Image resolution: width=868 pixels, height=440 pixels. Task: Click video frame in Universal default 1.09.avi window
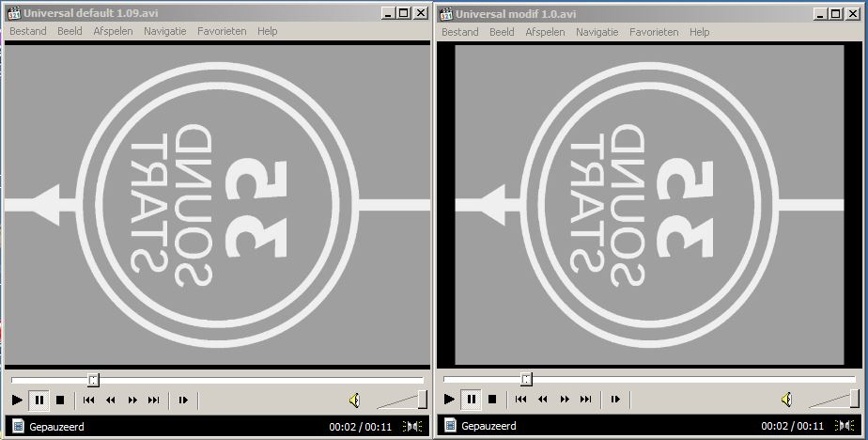218,205
